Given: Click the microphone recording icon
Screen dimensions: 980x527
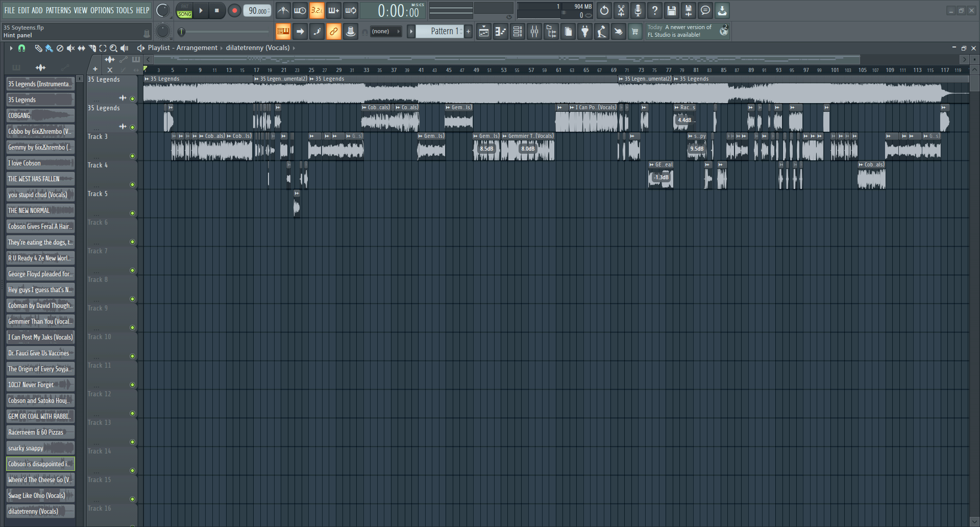Looking at the screenshot, I should pyautogui.click(x=638, y=10).
